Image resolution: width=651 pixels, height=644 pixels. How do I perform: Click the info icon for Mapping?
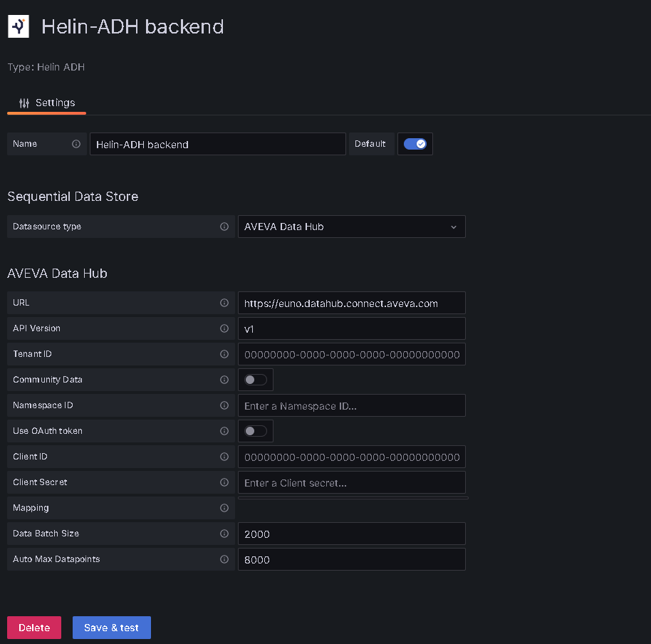[224, 508]
